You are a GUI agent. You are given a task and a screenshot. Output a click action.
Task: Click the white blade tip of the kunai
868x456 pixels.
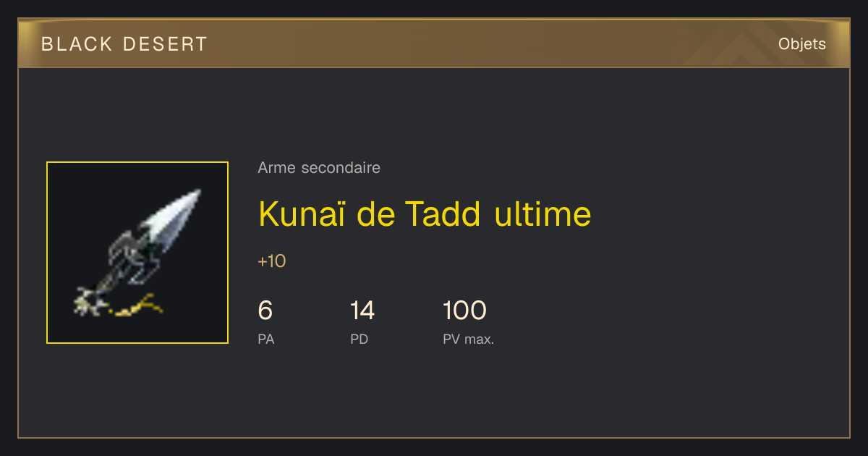178,214
